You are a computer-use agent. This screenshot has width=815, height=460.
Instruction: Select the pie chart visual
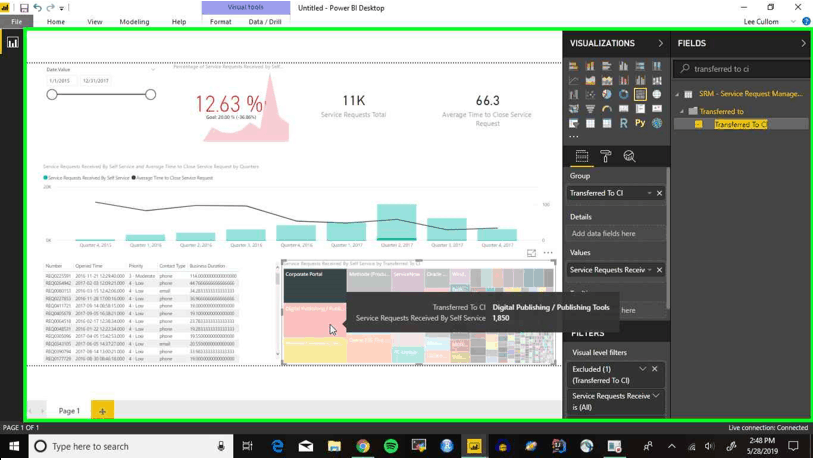point(607,95)
